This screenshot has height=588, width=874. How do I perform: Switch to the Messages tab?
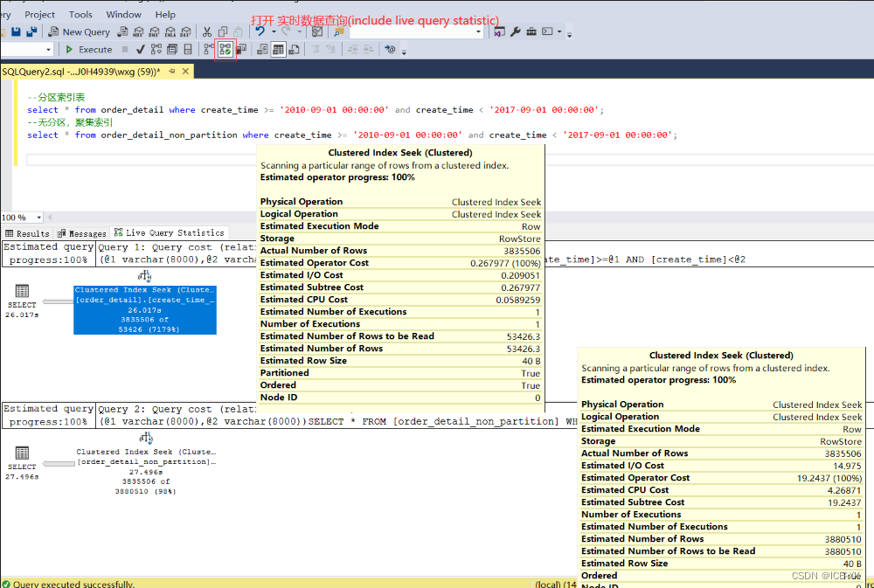tap(82, 233)
